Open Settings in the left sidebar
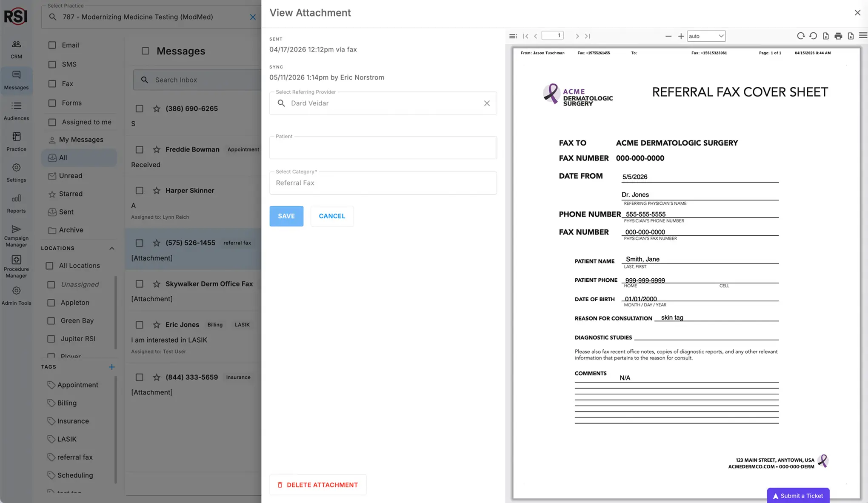 pos(16,173)
